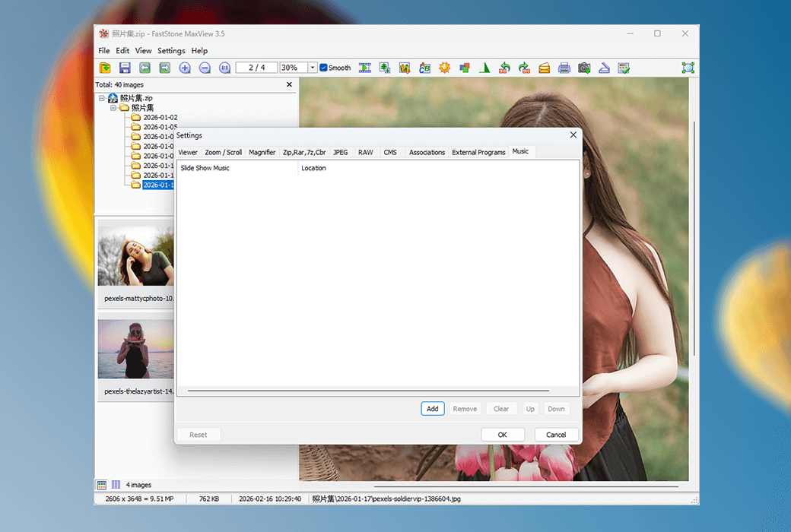This screenshot has height=532, width=791.
Task: Open the Settings menu in menu bar
Action: pos(171,51)
